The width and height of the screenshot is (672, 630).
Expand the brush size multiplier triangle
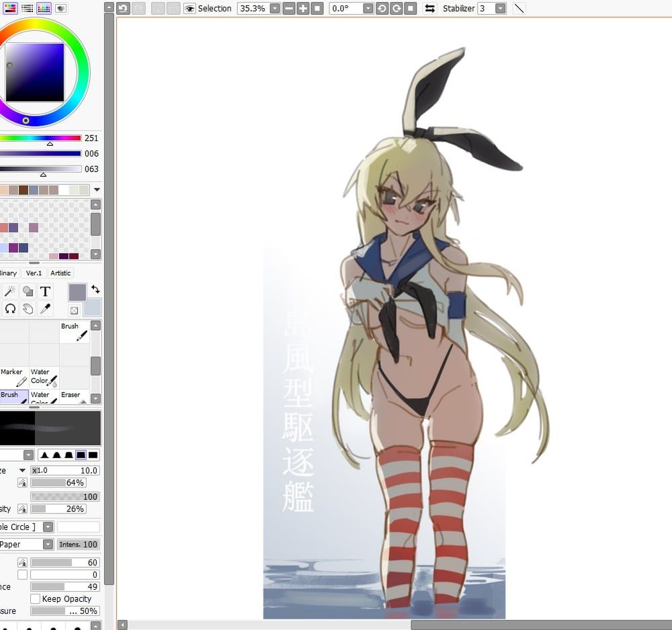pos(22,471)
